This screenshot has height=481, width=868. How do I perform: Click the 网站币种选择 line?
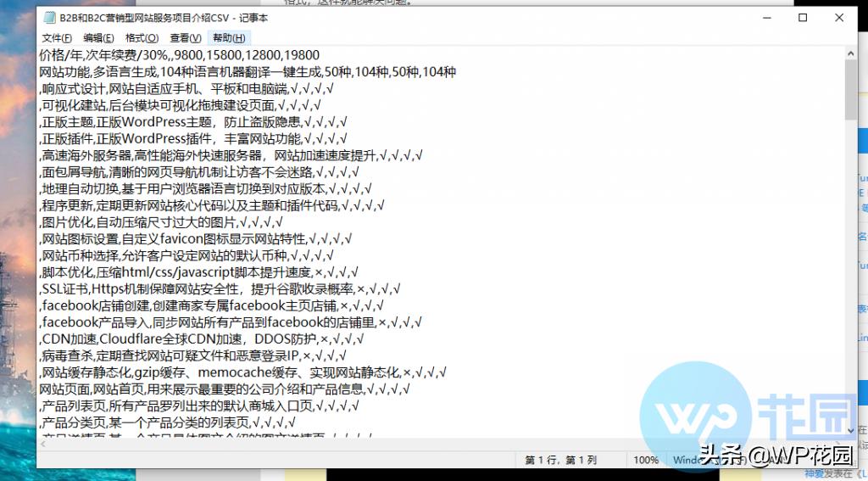[186, 255]
